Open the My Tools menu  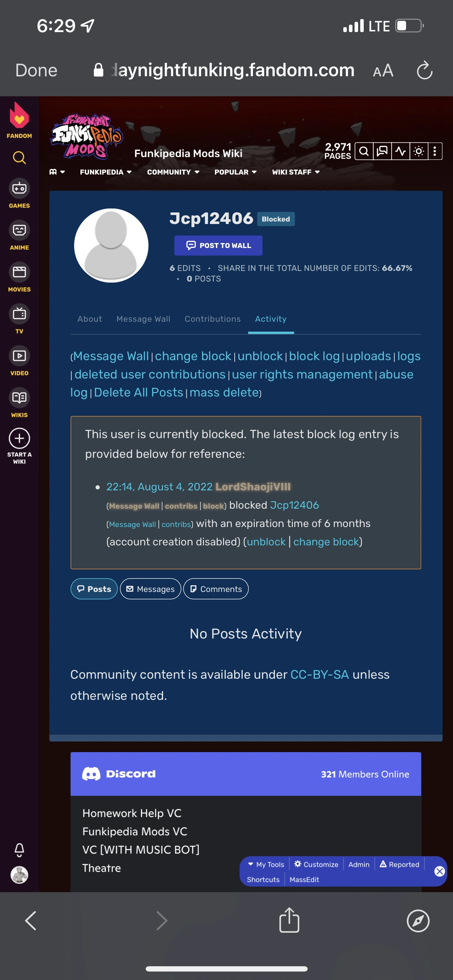(x=266, y=864)
